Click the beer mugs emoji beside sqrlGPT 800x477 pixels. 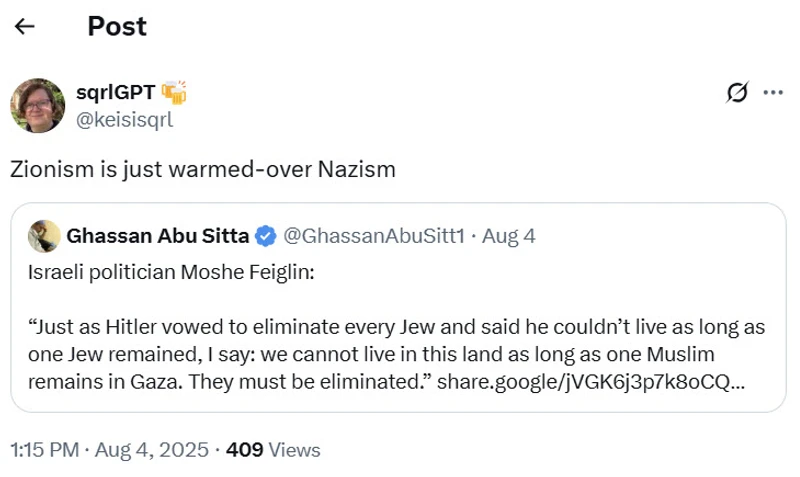point(173,93)
